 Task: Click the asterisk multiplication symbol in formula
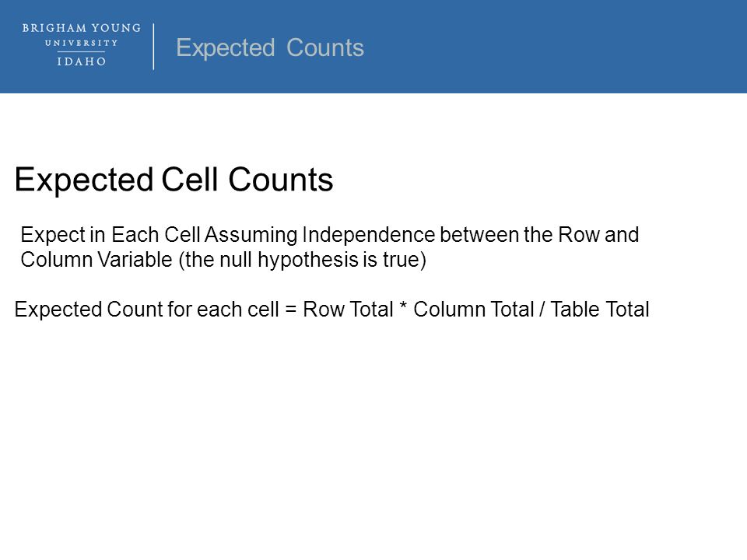pos(403,306)
